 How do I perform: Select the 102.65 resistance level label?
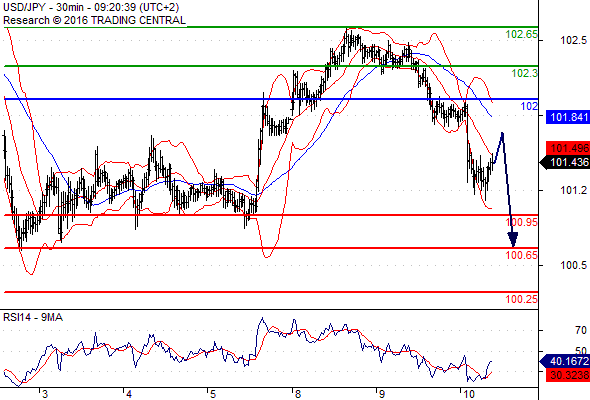point(522,35)
